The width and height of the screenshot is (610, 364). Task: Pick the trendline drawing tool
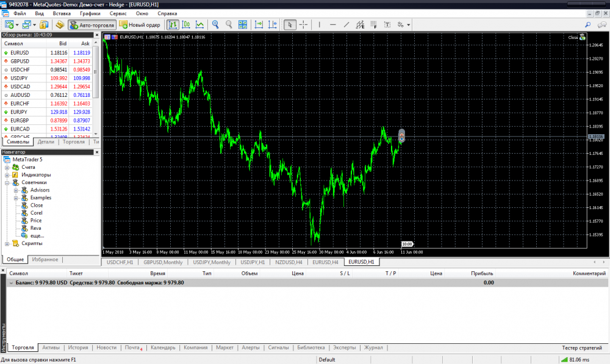pyautogui.click(x=346, y=25)
